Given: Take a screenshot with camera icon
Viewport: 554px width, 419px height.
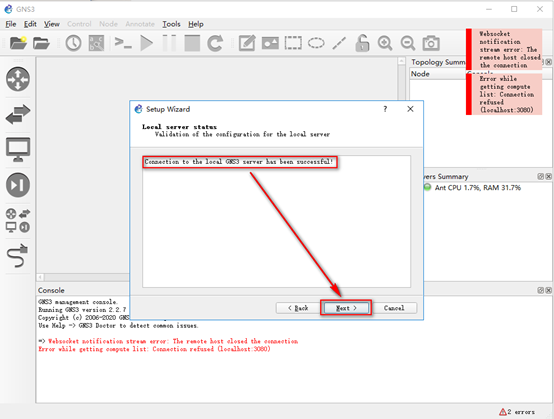Looking at the screenshot, I should click(x=431, y=43).
